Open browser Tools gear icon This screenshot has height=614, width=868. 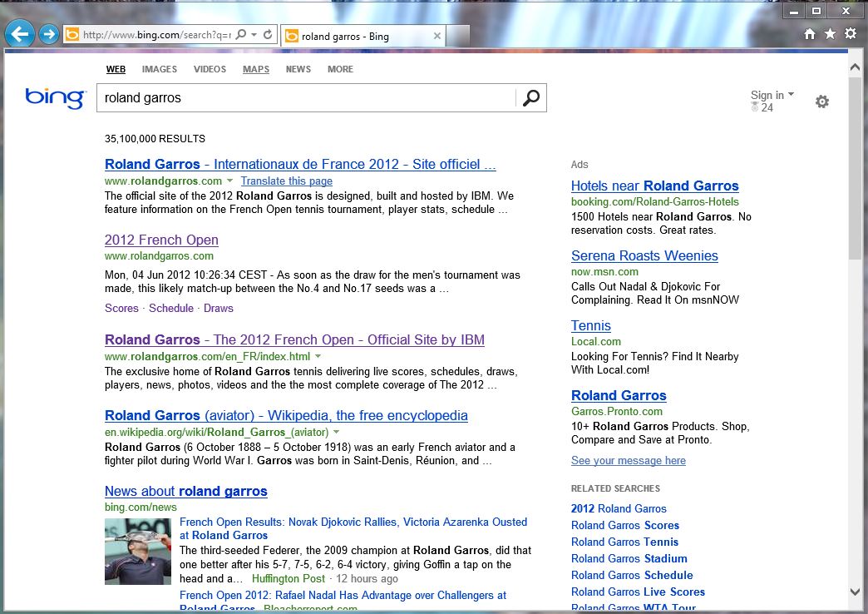click(x=851, y=34)
